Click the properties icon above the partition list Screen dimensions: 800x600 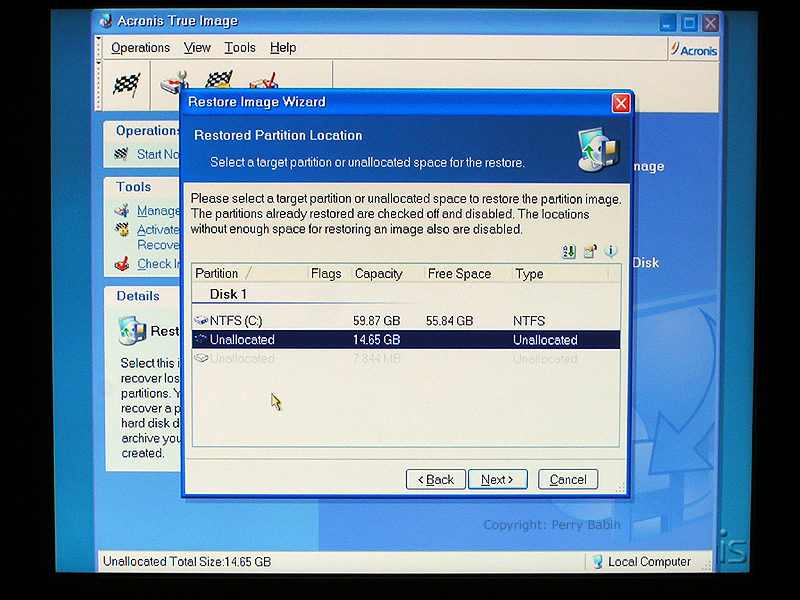click(590, 252)
